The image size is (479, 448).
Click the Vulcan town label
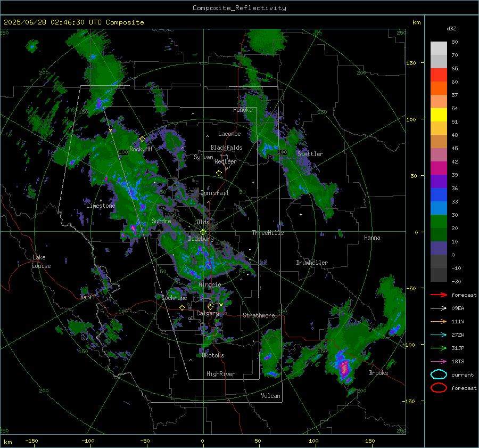(x=271, y=396)
